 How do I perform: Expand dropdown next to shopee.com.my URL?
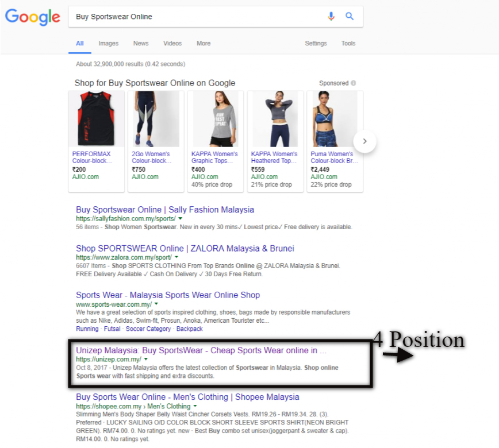coord(195,406)
